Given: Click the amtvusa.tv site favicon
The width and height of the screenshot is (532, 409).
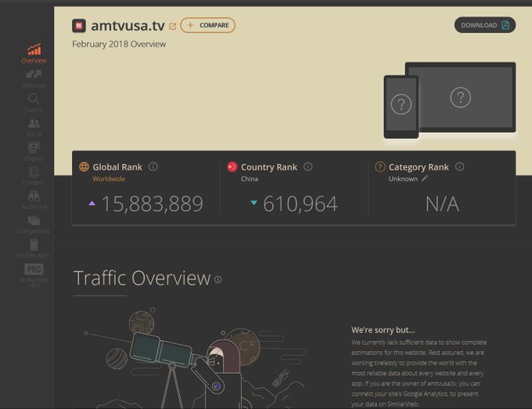Looking at the screenshot, I should (79, 26).
